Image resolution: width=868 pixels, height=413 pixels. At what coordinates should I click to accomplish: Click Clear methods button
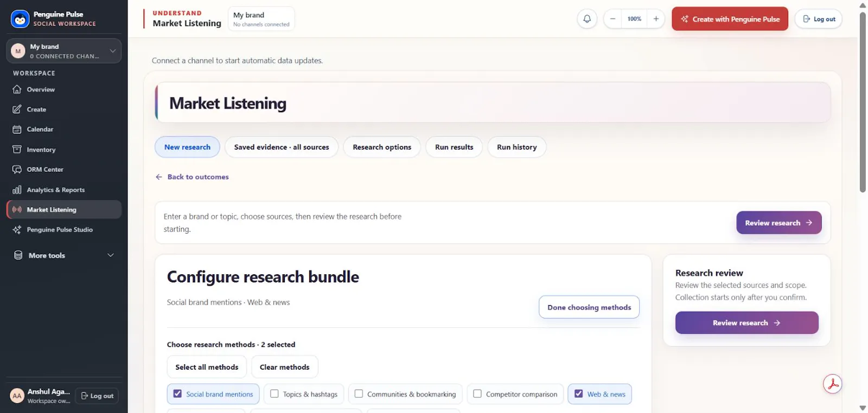[x=285, y=367]
